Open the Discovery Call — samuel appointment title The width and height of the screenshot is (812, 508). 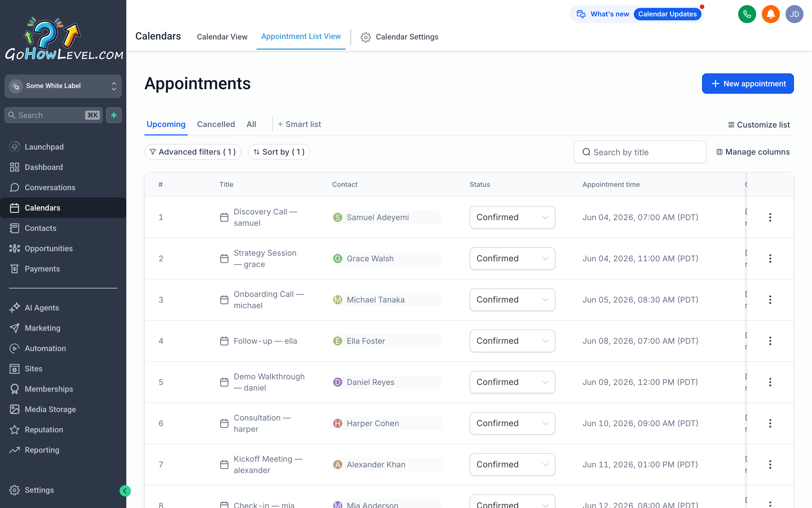(x=265, y=217)
